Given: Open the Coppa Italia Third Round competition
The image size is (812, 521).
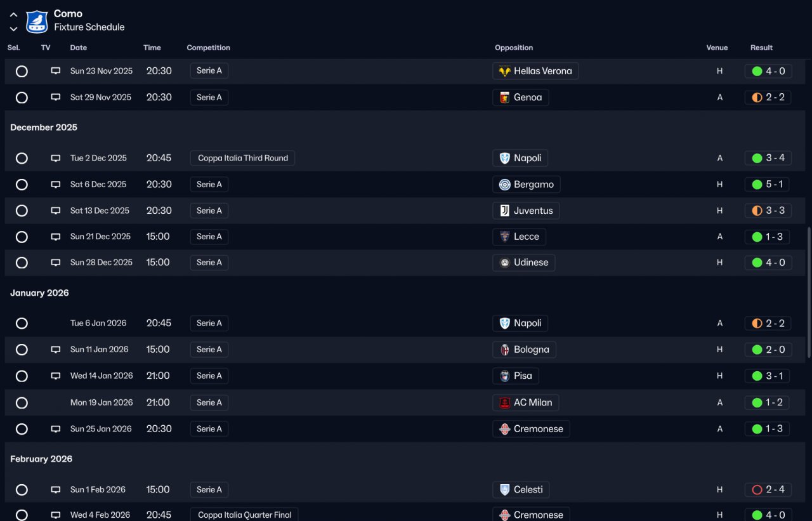Looking at the screenshot, I should (x=242, y=158).
